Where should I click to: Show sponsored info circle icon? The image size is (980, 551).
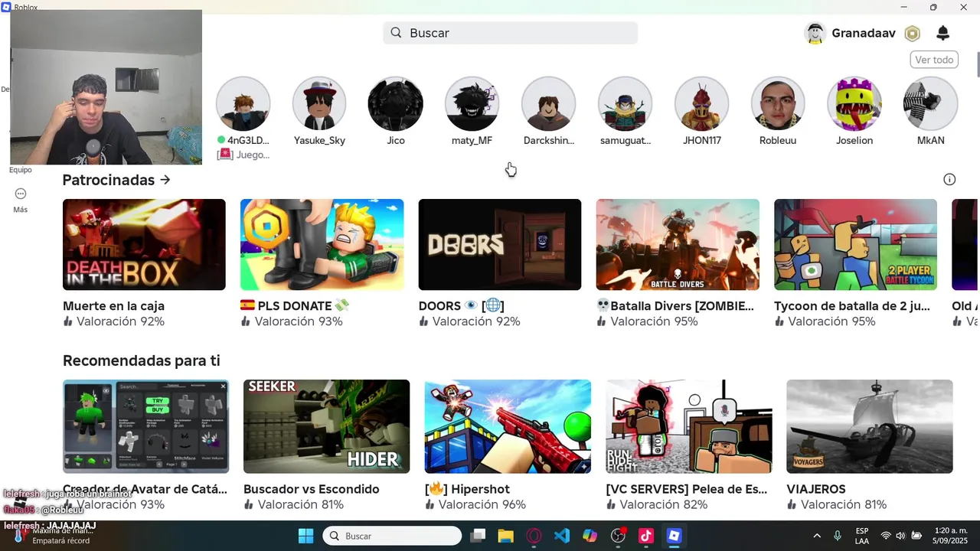tap(949, 180)
